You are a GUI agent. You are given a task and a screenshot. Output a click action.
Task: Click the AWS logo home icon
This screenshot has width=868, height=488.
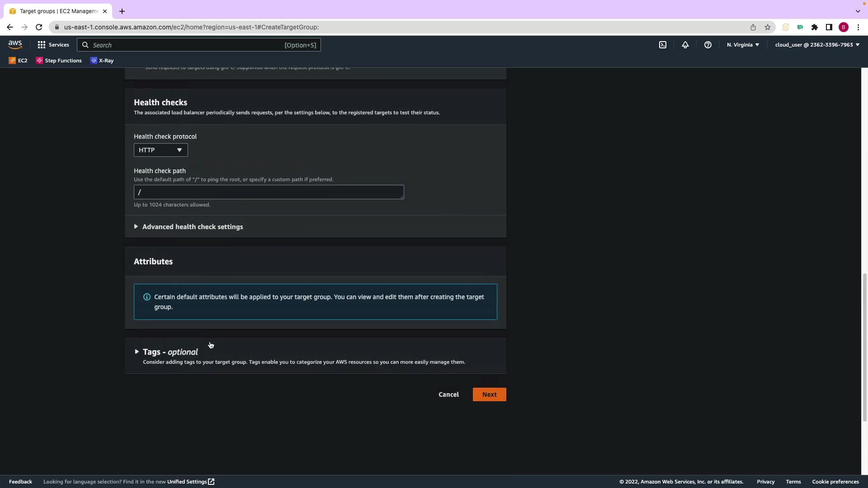(15, 45)
